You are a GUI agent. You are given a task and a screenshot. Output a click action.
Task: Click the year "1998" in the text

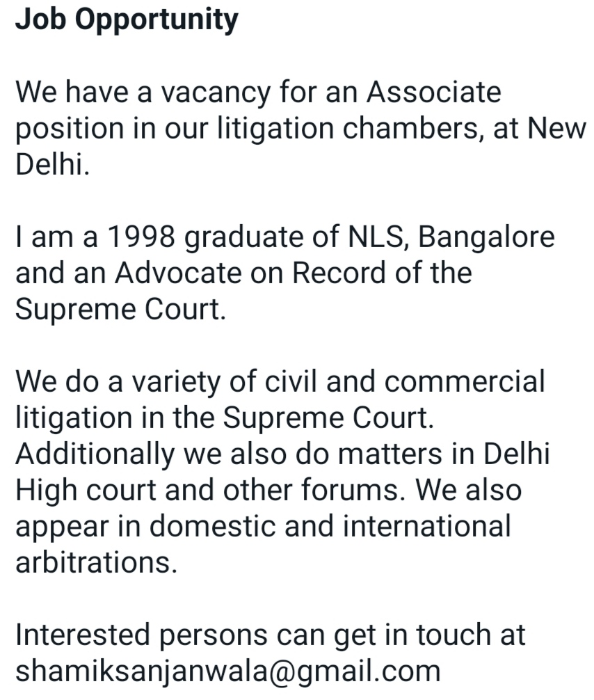pyautogui.click(x=141, y=237)
